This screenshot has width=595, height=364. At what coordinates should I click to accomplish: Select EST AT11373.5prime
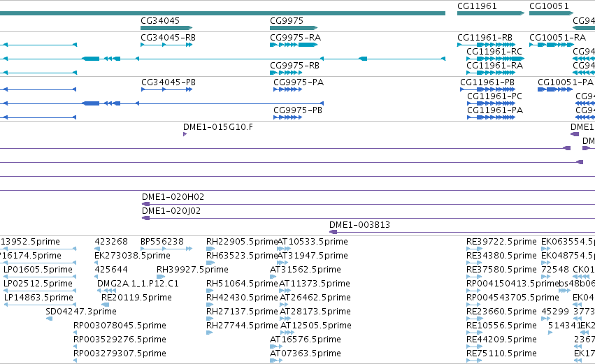point(315,284)
